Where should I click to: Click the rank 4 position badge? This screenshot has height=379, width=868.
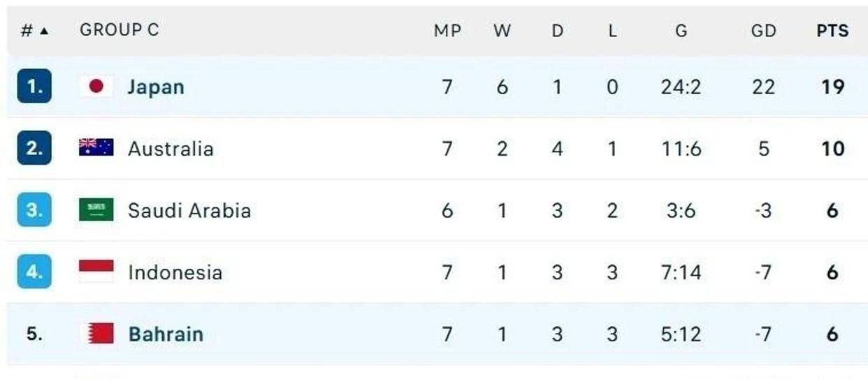pyautogui.click(x=34, y=272)
